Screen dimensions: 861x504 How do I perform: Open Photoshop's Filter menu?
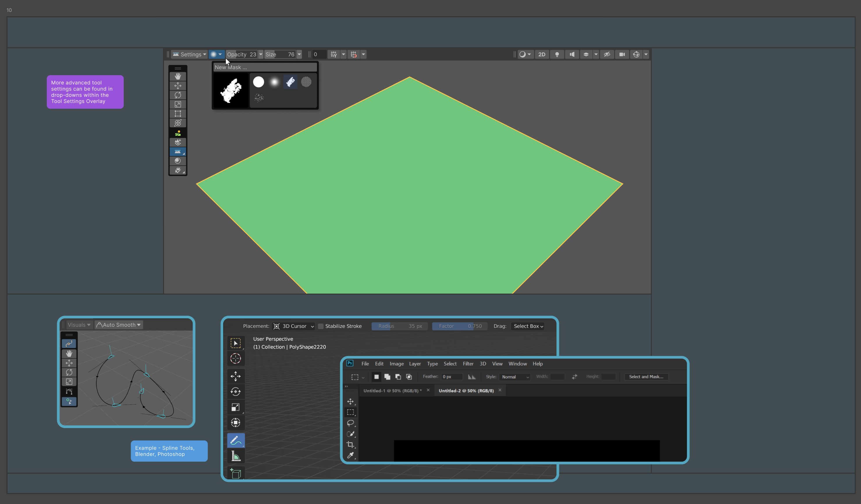pos(468,364)
